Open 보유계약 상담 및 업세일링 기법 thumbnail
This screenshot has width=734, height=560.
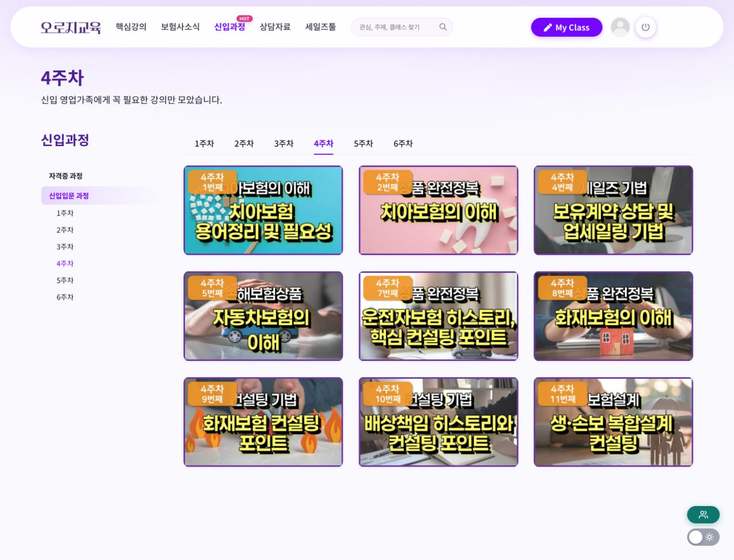pyautogui.click(x=613, y=210)
